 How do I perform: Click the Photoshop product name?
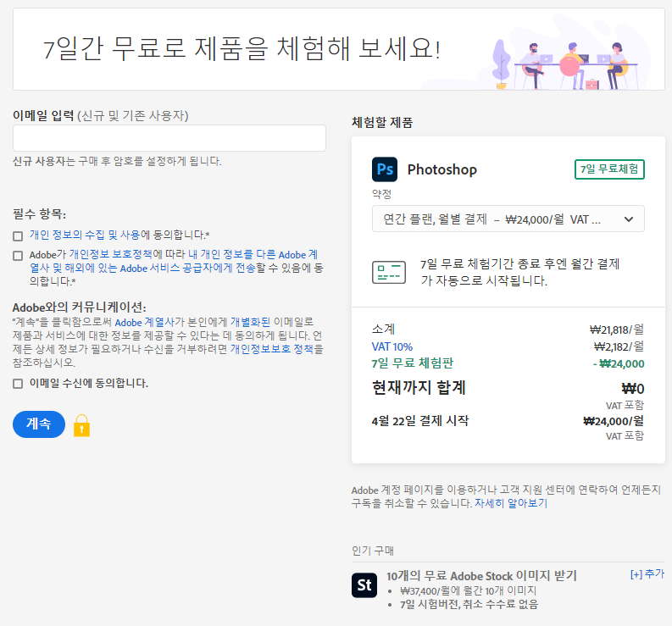pos(442,169)
